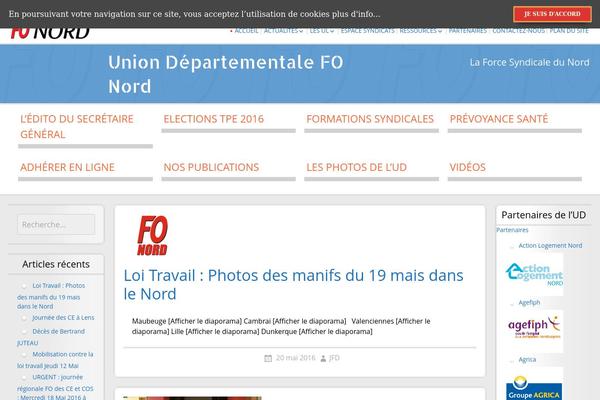Click the Union Départementale FO Nord title
Screen dimensions: 600x400
[226, 74]
